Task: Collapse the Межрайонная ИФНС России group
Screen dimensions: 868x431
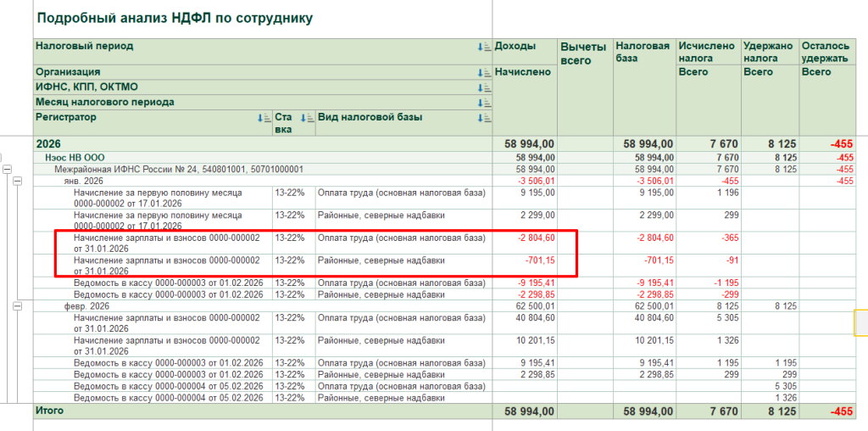Action: coord(8,171)
